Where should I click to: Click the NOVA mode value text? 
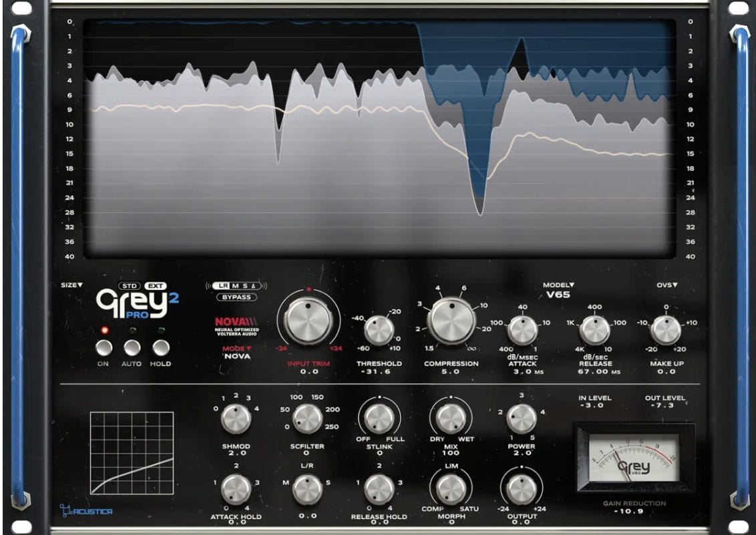coord(237,357)
